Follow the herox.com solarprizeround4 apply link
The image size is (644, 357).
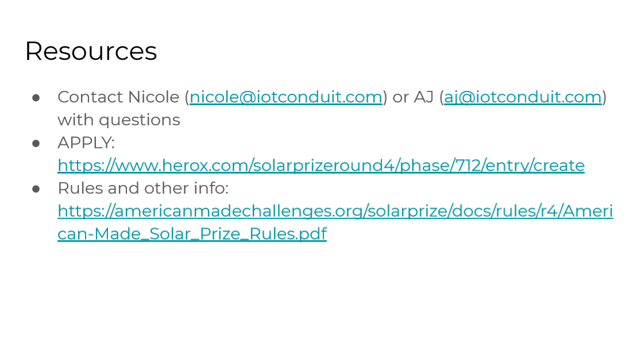[321, 166]
